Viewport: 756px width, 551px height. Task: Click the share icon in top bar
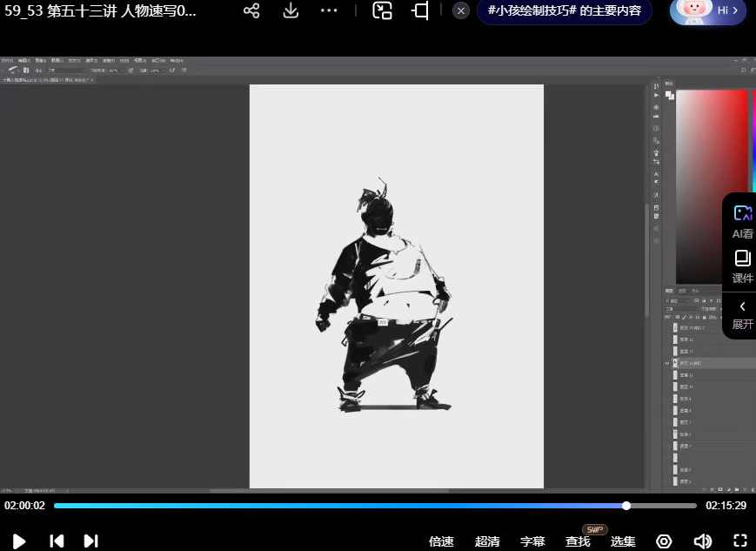pyautogui.click(x=251, y=10)
